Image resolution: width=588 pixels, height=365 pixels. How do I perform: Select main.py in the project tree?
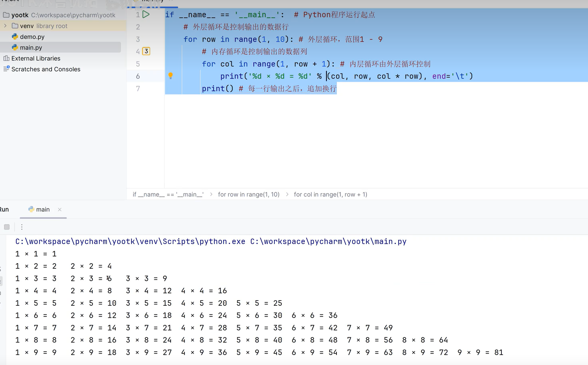[x=31, y=47]
